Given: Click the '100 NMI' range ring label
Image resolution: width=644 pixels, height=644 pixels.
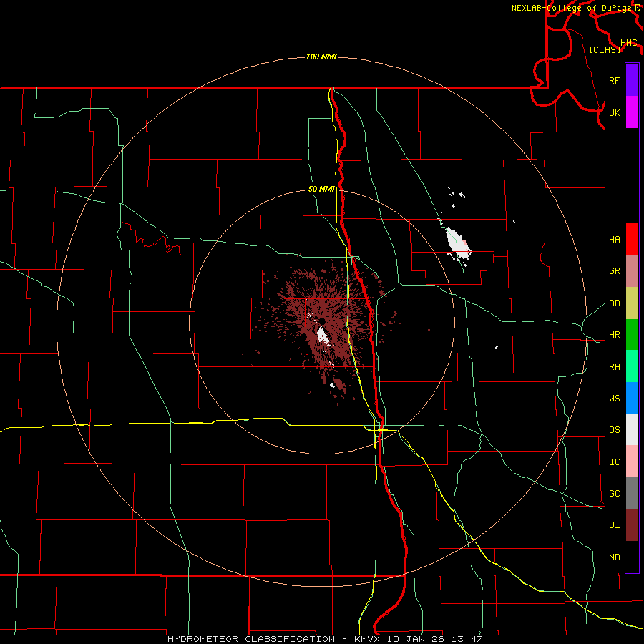Looking at the screenshot, I should 321,57.
